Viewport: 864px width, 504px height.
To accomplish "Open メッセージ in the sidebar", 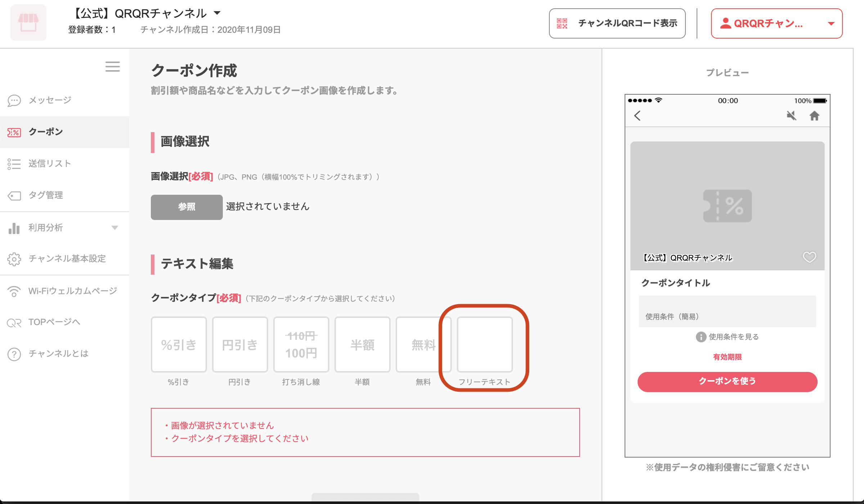I will (x=50, y=100).
